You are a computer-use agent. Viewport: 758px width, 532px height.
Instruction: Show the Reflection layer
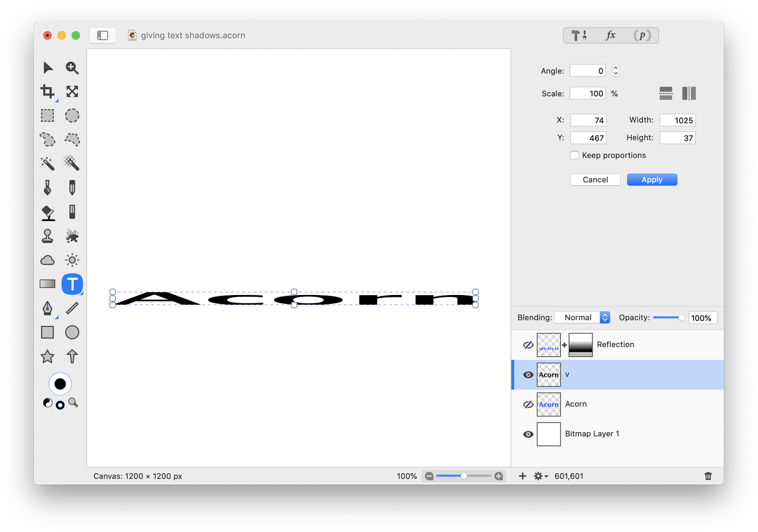point(528,345)
